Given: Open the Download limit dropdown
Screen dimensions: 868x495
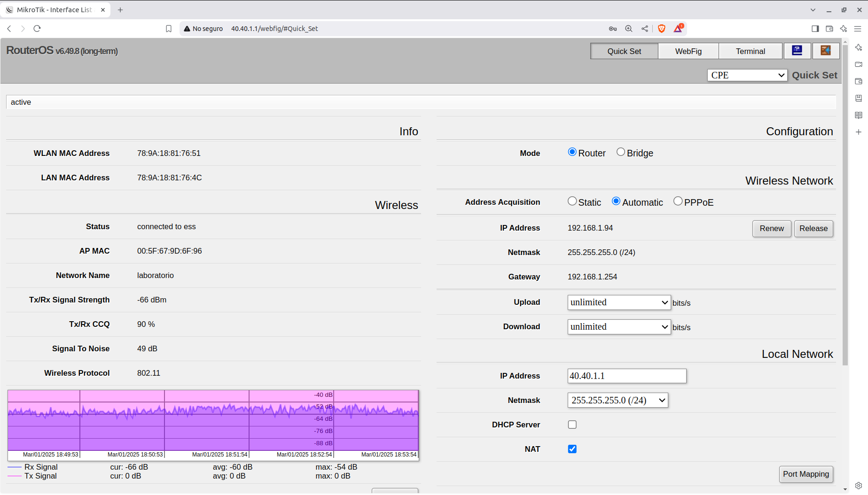Looking at the screenshot, I should click(x=619, y=327).
